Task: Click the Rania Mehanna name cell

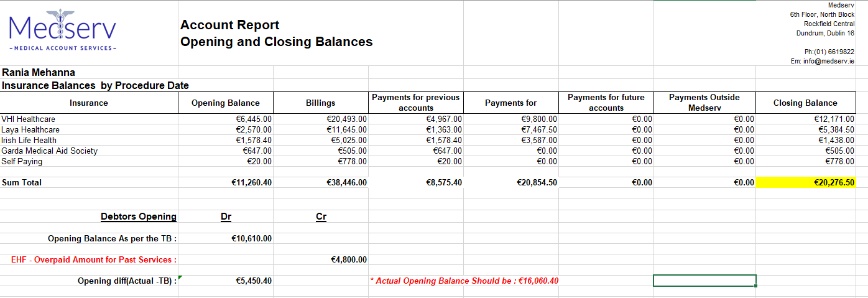Action: [x=39, y=72]
